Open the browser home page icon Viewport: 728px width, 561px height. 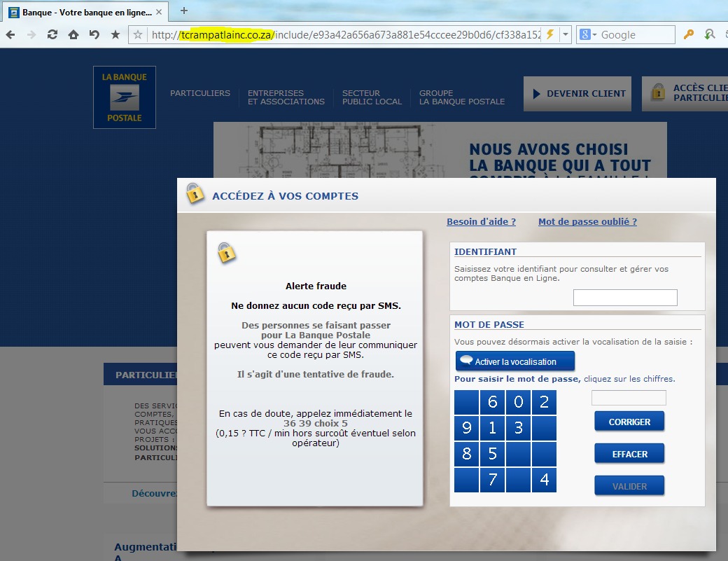click(73, 34)
